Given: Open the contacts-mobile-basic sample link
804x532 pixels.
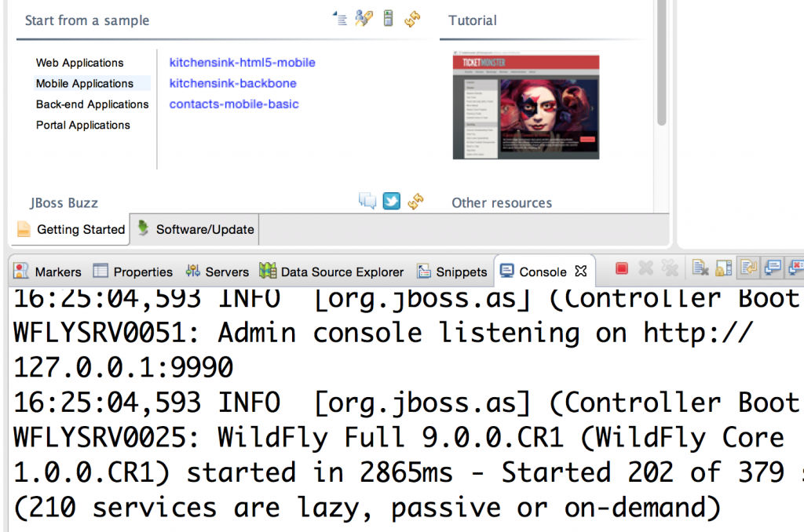Looking at the screenshot, I should pos(234,104).
